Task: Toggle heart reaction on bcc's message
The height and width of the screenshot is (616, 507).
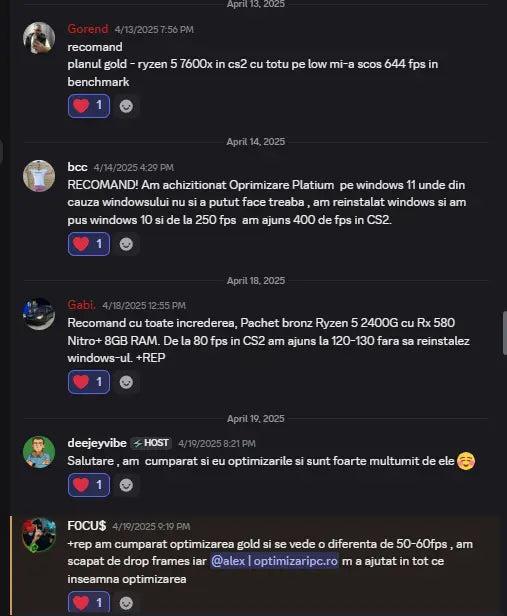Action: (x=89, y=244)
